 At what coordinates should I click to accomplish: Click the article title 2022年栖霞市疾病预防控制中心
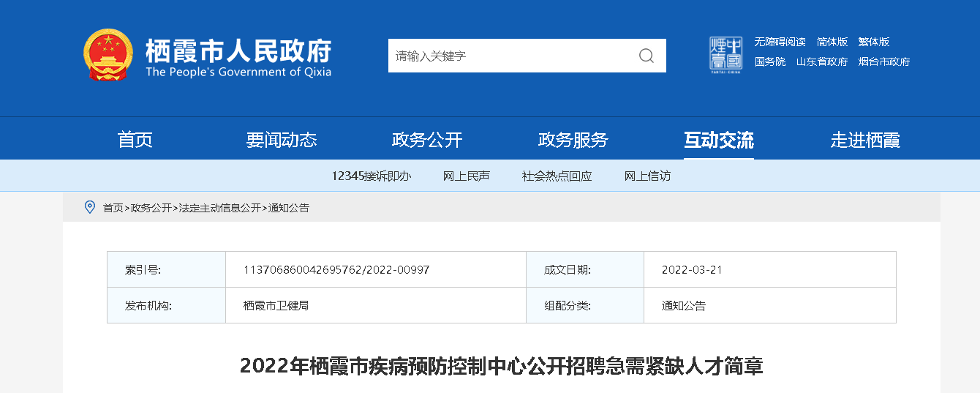(x=501, y=366)
